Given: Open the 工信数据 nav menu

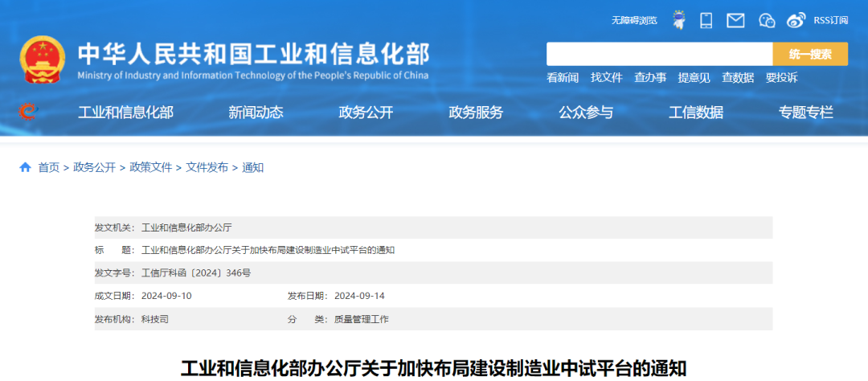Looking at the screenshot, I should 696,113.
